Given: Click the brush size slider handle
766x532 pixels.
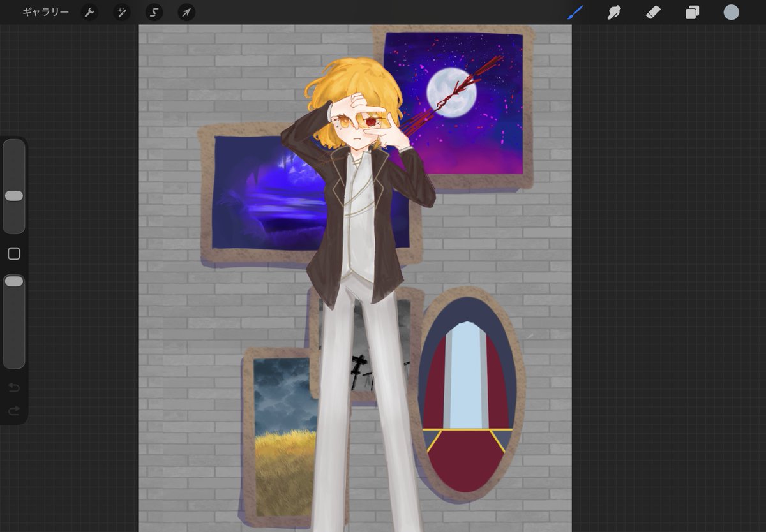Looking at the screenshot, I should [14, 196].
